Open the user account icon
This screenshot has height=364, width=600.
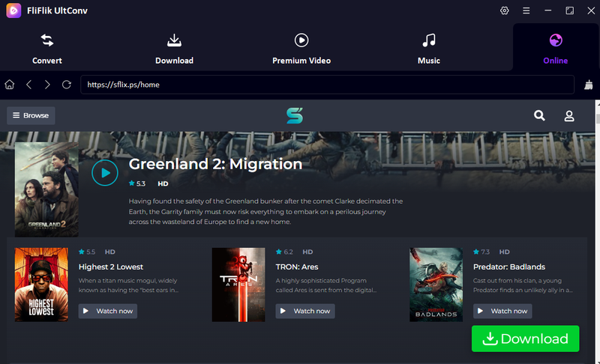click(569, 116)
